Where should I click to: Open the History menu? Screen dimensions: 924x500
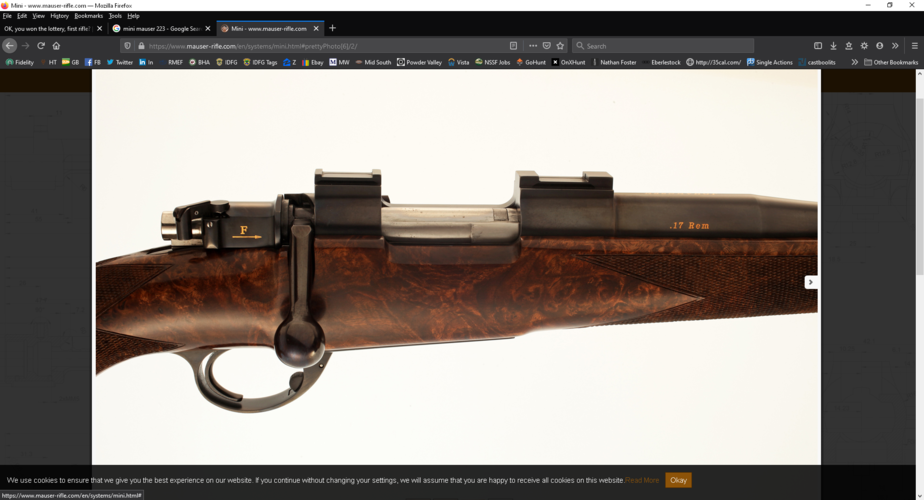[59, 16]
